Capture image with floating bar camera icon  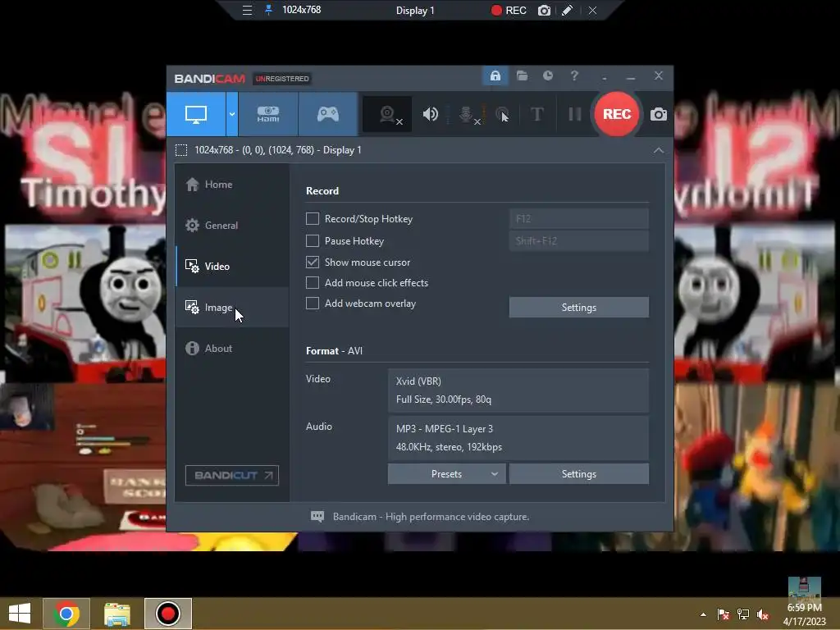click(544, 10)
